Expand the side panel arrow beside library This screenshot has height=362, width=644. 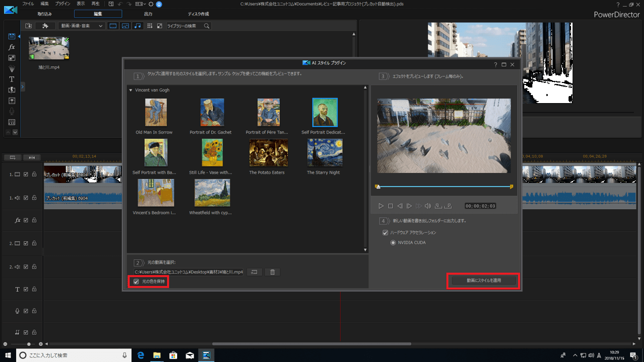coord(23,87)
